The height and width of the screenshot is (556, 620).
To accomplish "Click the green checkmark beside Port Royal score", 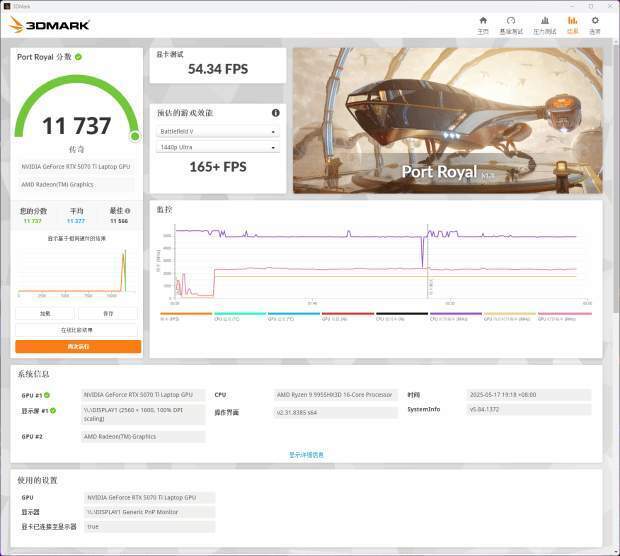I will coord(78,57).
